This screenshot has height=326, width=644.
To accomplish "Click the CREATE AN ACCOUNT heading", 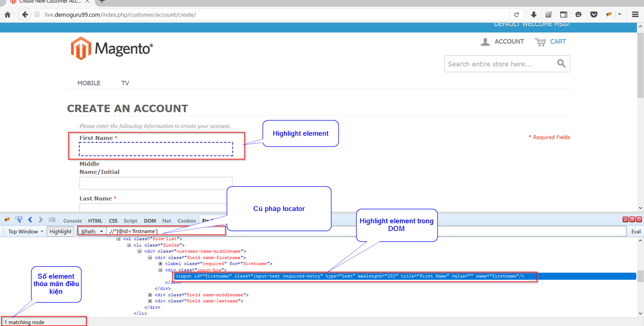I will point(127,109).
